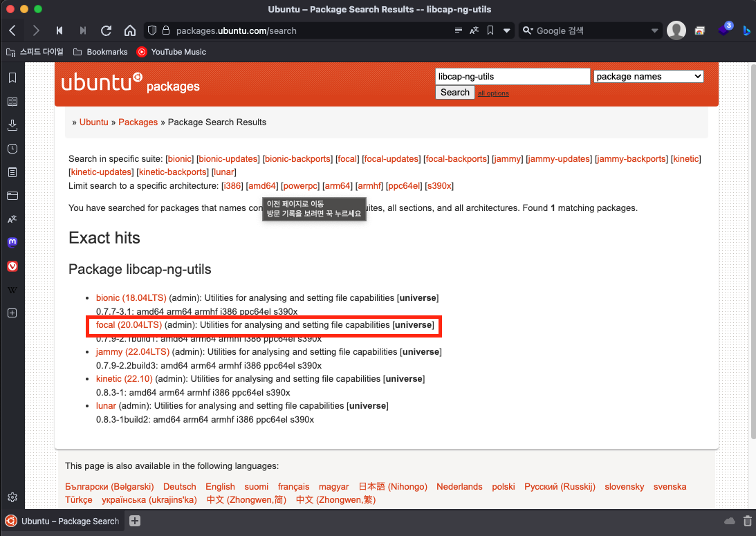Open the Vivaldi web panel icon
The width and height of the screenshot is (756, 536).
(x=12, y=266)
